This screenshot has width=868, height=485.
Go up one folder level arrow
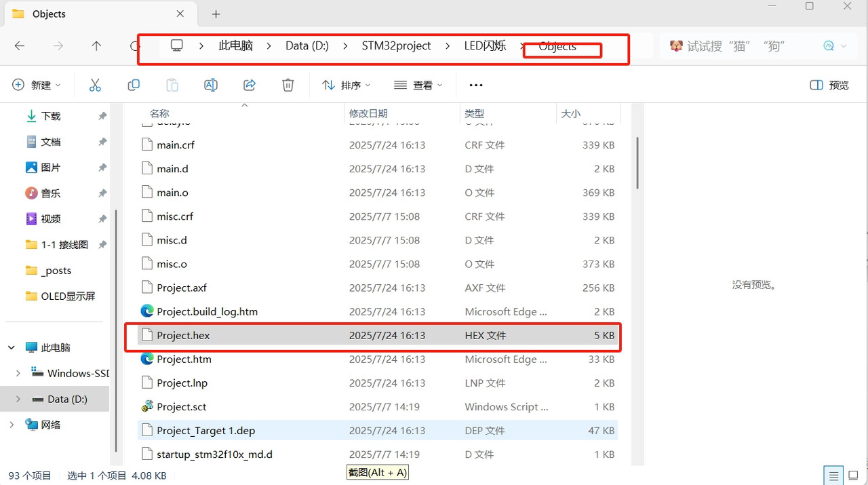pyautogui.click(x=96, y=46)
